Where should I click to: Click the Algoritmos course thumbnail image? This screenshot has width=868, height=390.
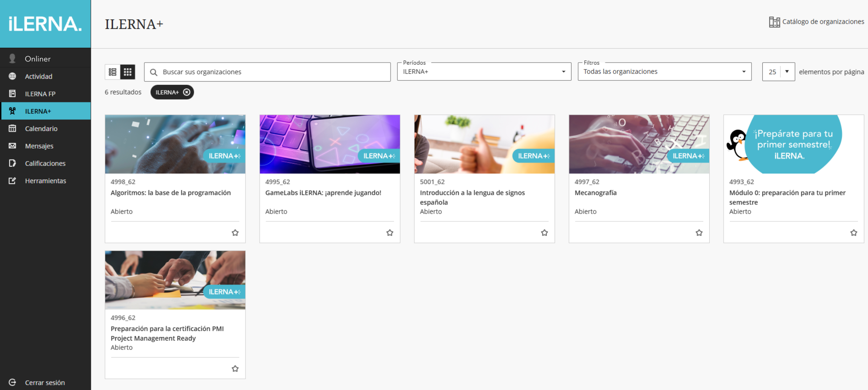pos(175,144)
